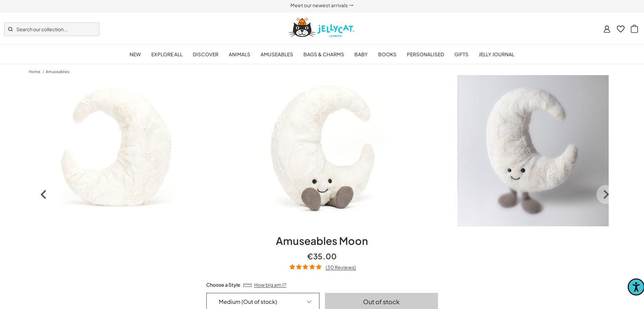Click the Out of stock button
644x309 pixels.
[x=381, y=301]
